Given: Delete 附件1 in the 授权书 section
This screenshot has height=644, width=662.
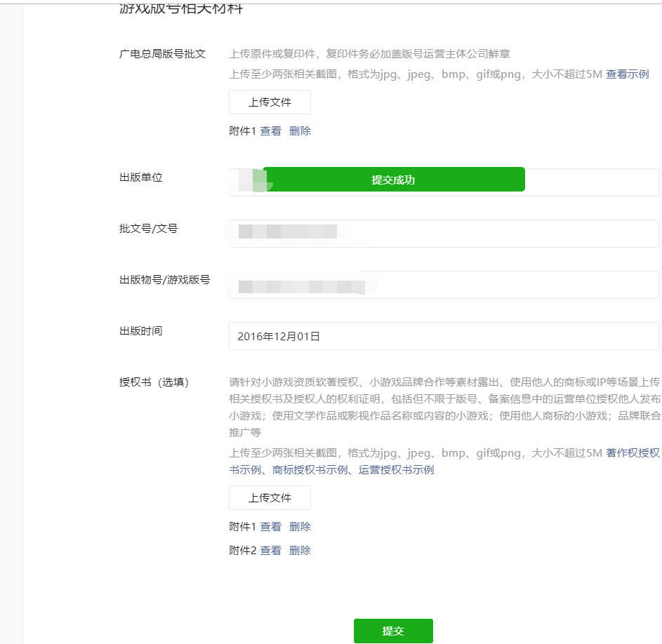Looking at the screenshot, I should 300,527.
